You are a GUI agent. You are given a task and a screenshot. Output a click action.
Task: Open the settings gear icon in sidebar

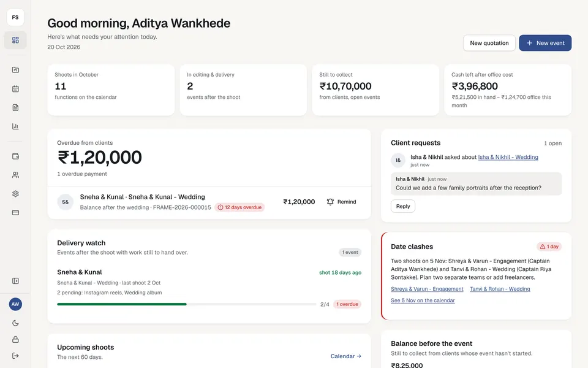tap(15, 194)
